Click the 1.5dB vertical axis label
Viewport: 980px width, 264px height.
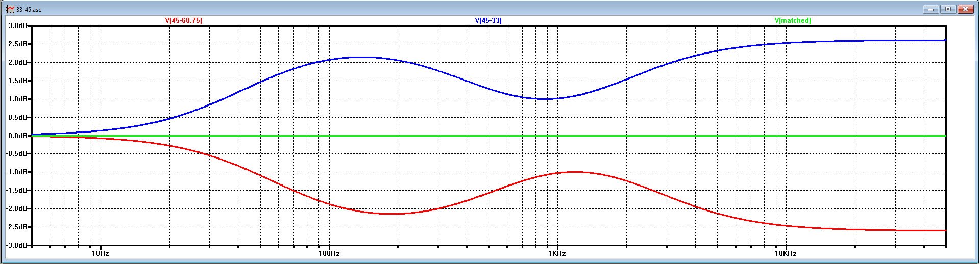17,81
